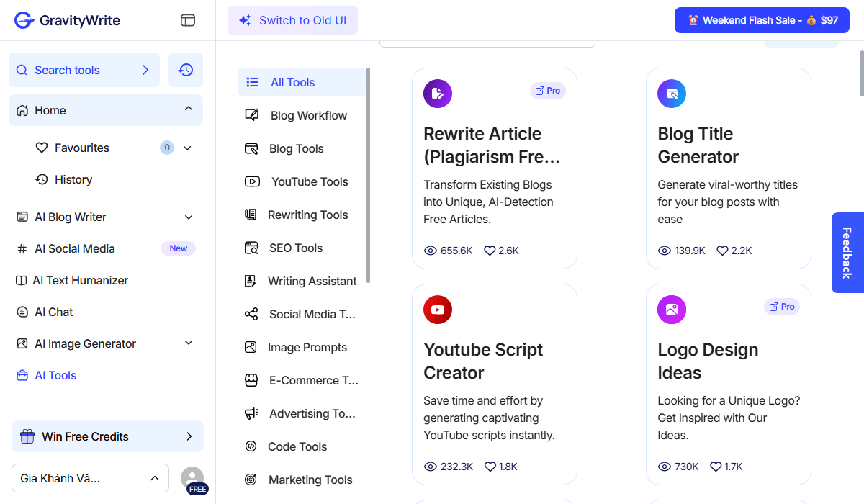Click Switch to Old UI button
Viewport: 864px width, 504px height.
[292, 20]
